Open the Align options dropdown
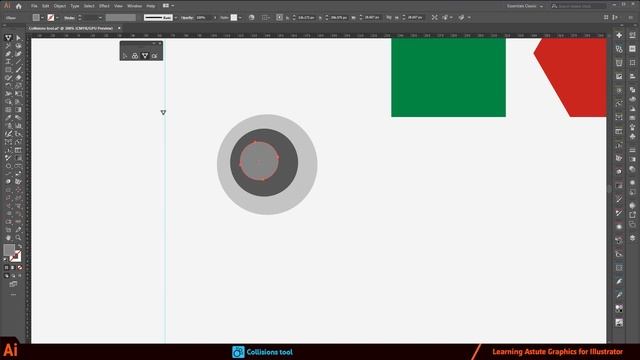This screenshot has width=640, height=360. click(x=265, y=18)
